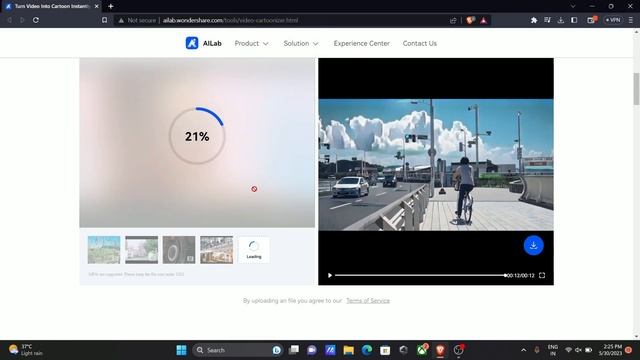This screenshot has width=640, height=360.
Task: Switch to Brave browser in taskbar
Action: click(x=440, y=350)
